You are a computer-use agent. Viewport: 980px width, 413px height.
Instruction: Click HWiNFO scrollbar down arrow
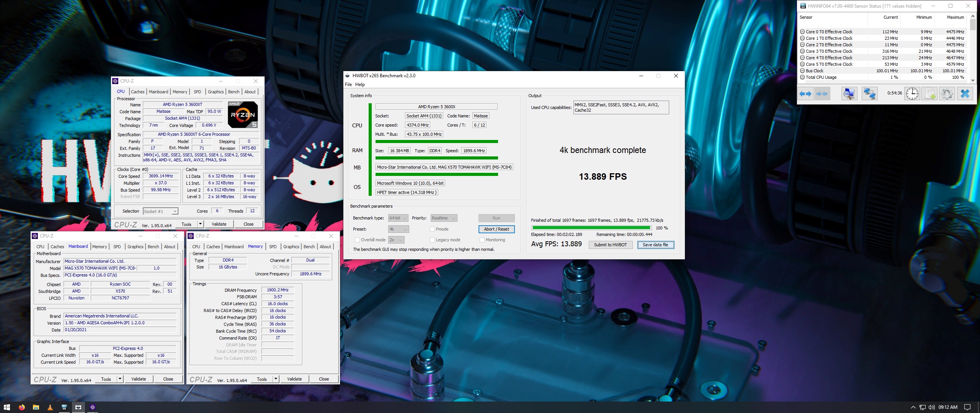pos(973,80)
